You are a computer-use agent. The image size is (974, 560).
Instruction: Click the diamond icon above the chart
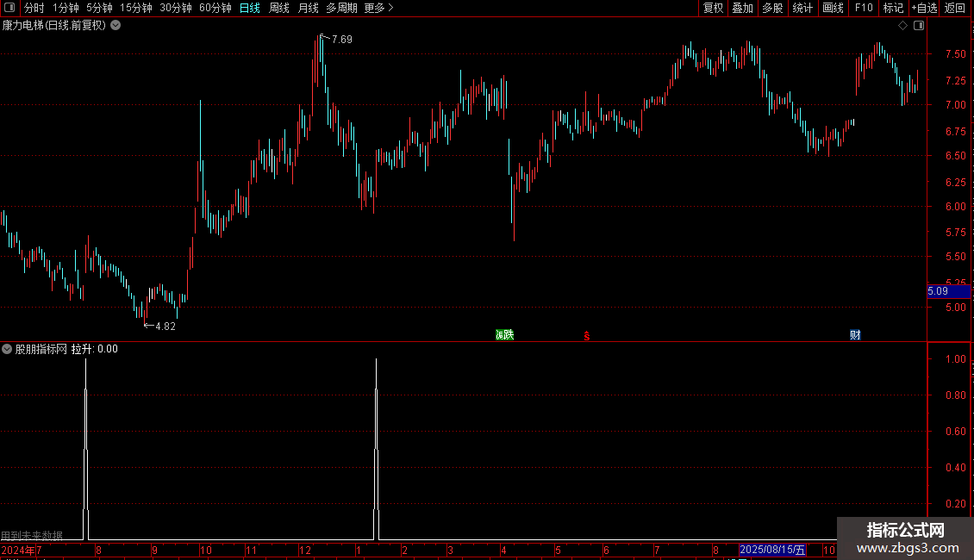point(902,26)
